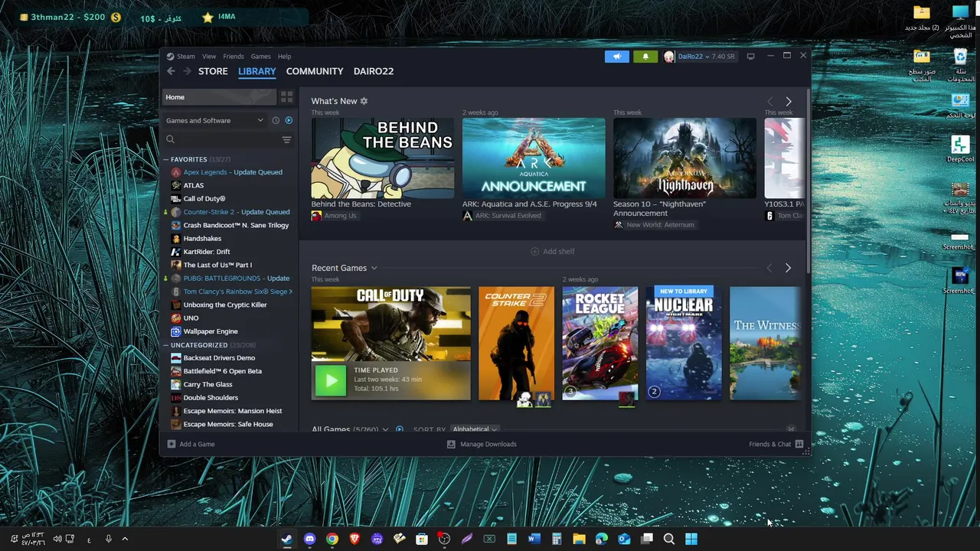
Task: Open the Friends menu
Action: coord(234,56)
